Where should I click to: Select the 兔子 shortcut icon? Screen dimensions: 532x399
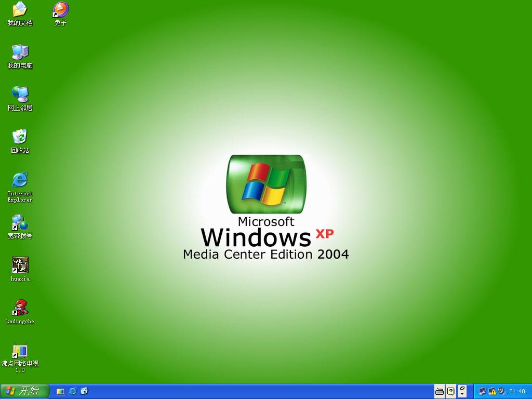pyautogui.click(x=60, y=14)
